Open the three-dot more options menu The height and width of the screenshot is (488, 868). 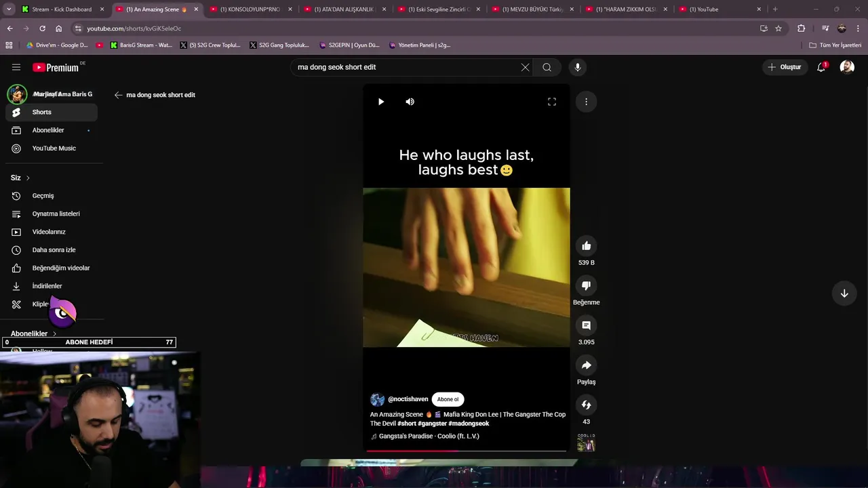click(586, 102)
